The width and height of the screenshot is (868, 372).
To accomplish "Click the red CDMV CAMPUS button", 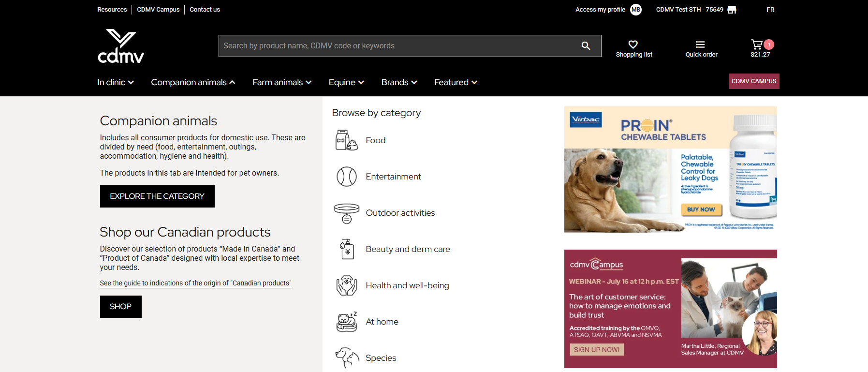I will (754, 81).
